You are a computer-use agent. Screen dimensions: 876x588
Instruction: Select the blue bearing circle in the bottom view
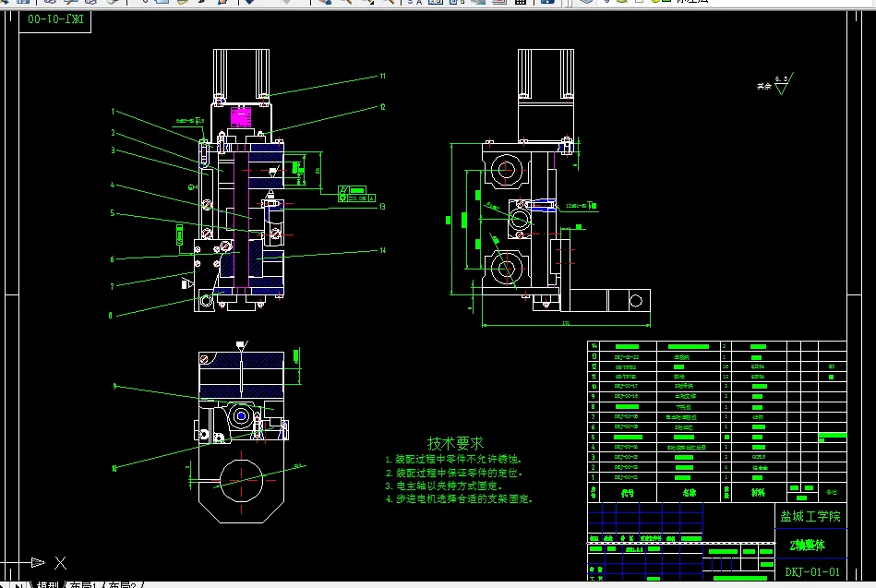pos(241,416)
